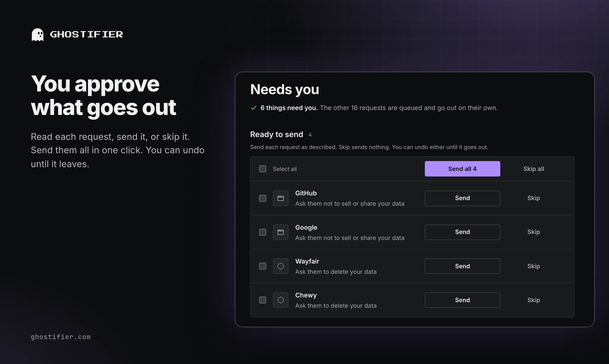Screen dimensions: 609x364
Task: Click the Wayfair dashed circle icon
Action: pos(281,266)
